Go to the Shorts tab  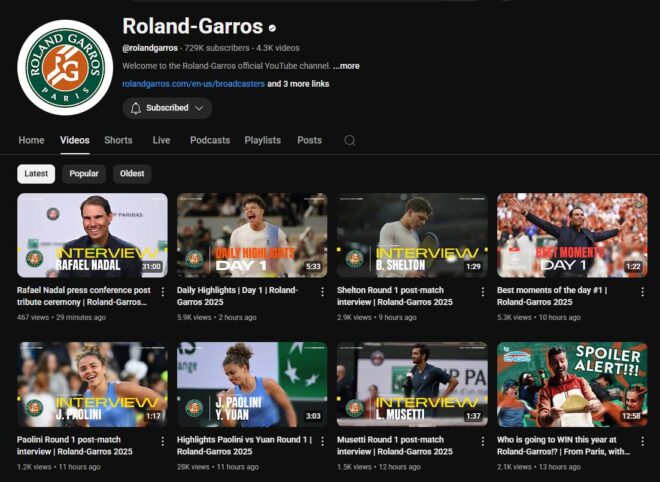click(x=118, y=140)
